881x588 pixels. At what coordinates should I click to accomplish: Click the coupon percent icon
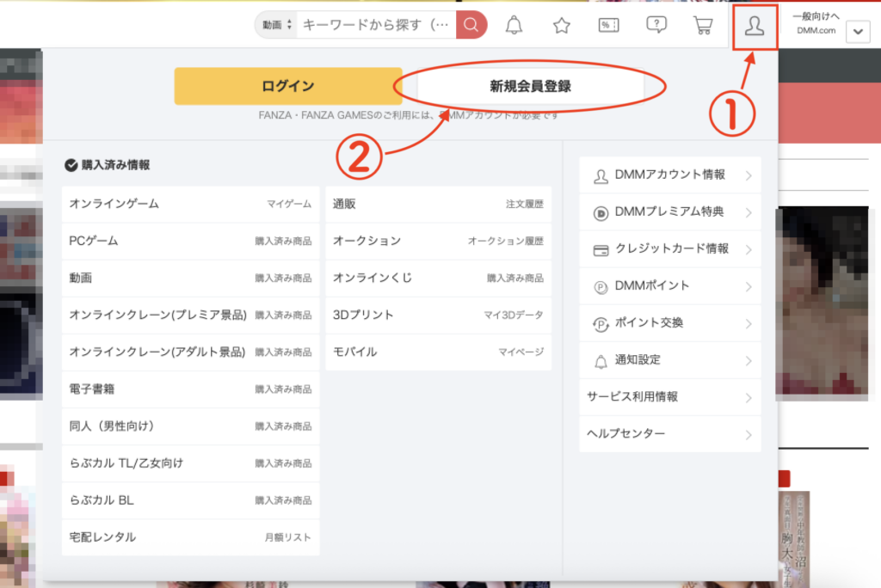609,26
